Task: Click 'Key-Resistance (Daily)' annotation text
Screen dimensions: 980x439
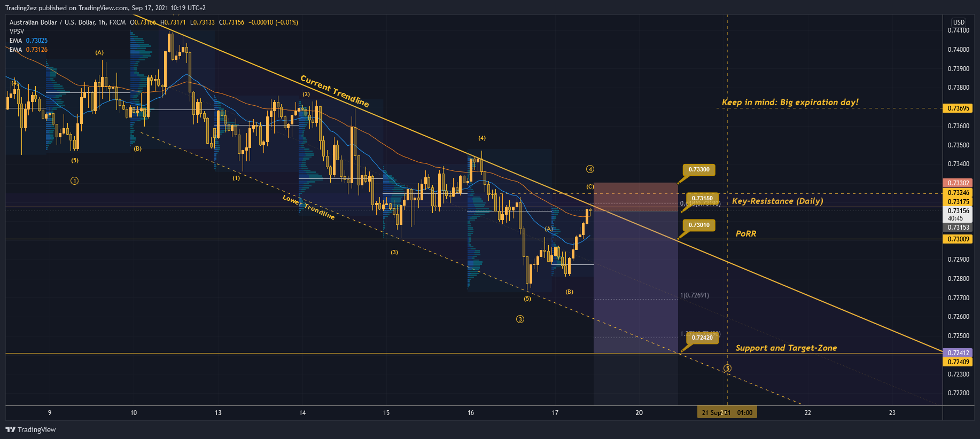Action: 777,201
